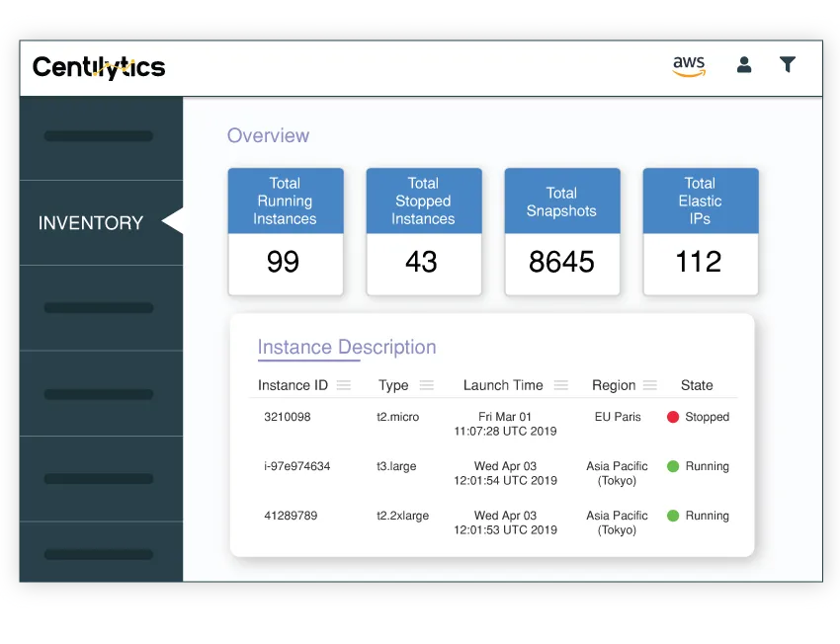Click Asia Pacific region for t2.2xlarge
Viewport: 840px width, 644px height.
coord(617,523)
